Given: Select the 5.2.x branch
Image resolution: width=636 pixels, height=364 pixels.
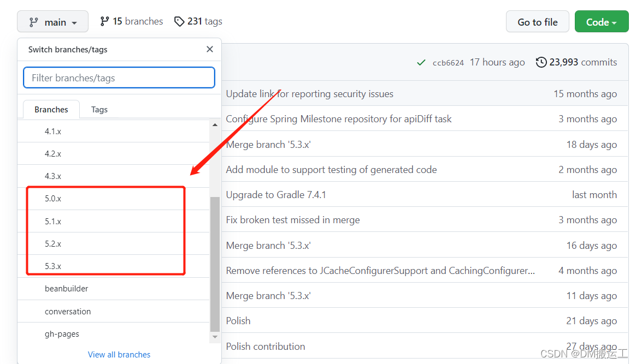Looking at the screenshot, I should click(114, 244).
